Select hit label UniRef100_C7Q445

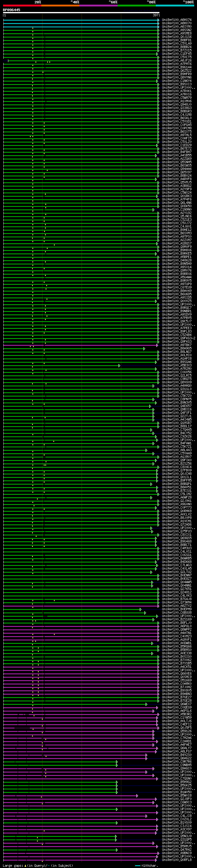pyautogui.click(x=176, y=430)
